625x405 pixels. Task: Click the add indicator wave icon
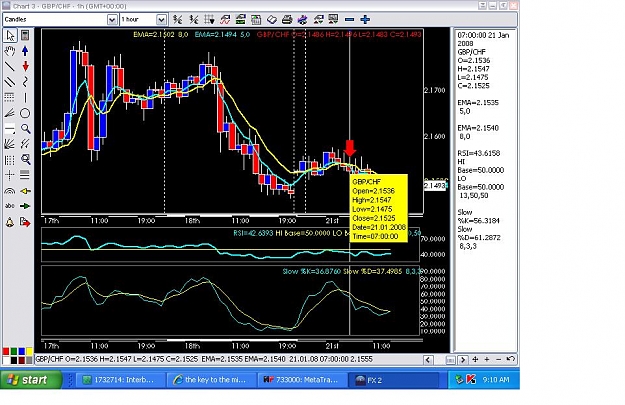pos(225,19)
